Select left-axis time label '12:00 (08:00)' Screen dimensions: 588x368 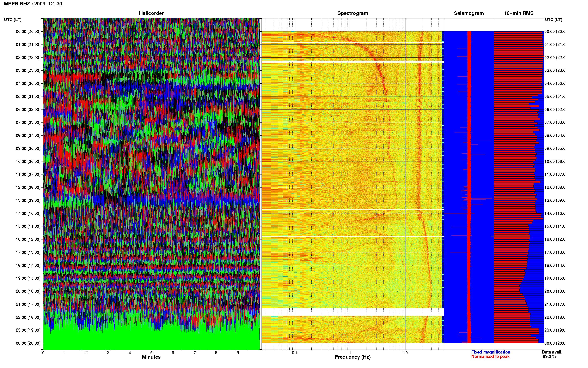[x=28, y=187]
